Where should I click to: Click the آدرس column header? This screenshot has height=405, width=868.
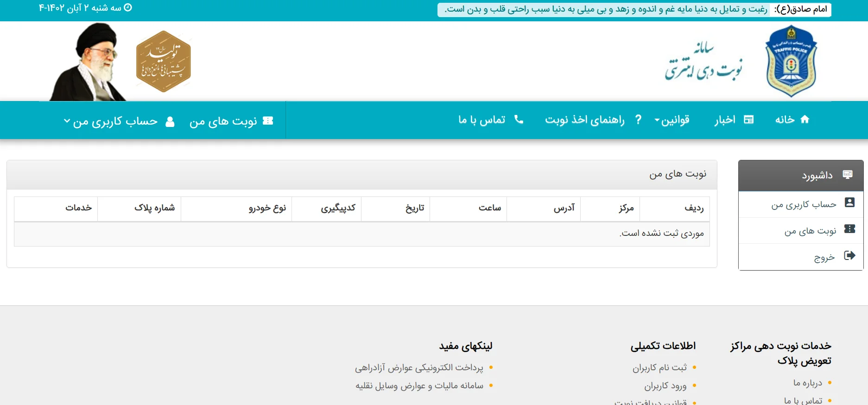[x=544, y=209]
